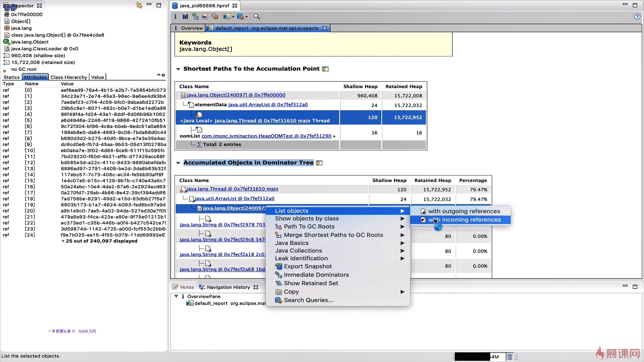644x362 pixels.
Task: Collapse Accumulated Objects in Dominator Tree section
Action: click(x=178, y=163)
